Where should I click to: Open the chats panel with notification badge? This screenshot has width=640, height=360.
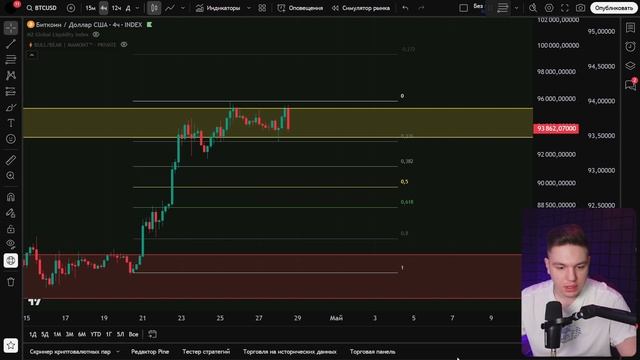(630, 84)
